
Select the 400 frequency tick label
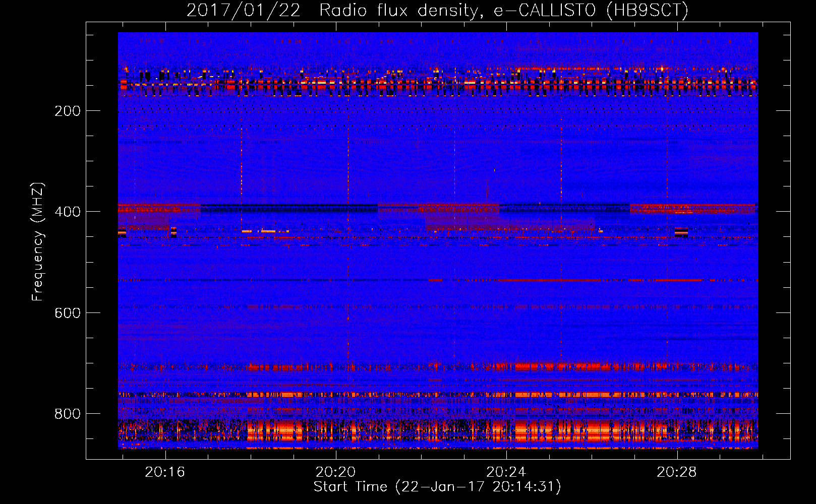click(68, 212)
